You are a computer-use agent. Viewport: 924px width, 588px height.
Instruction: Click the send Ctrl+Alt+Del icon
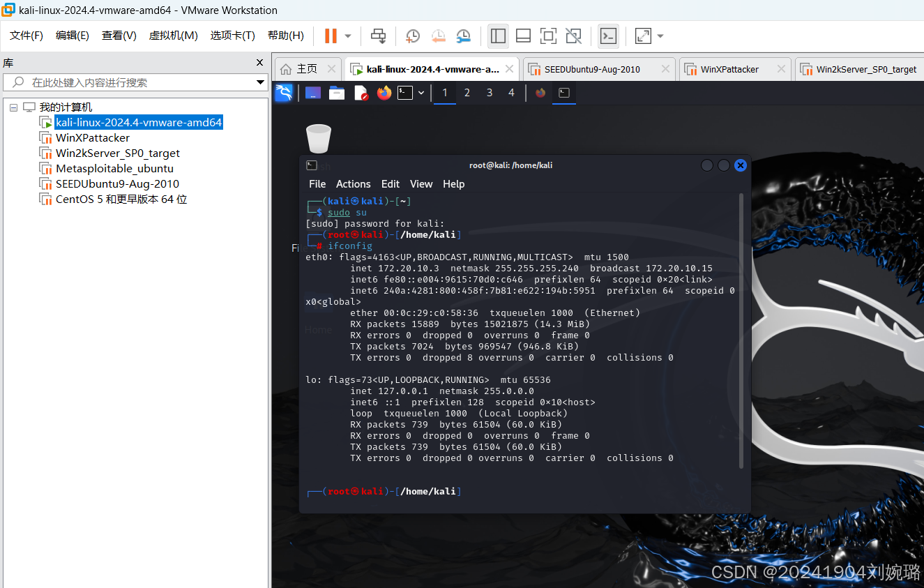pyautogui.click(x=378, y=36)
